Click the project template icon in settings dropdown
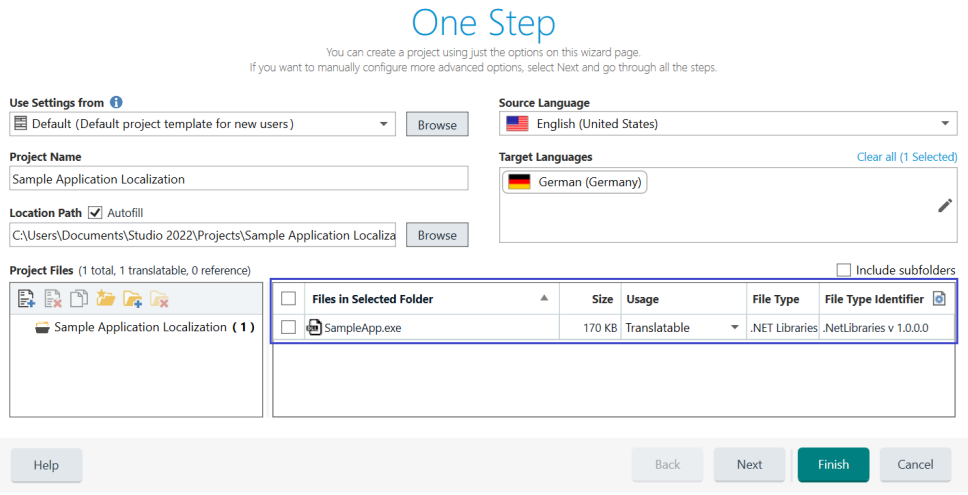Viewport: 968px width, 495px height. 20,123
